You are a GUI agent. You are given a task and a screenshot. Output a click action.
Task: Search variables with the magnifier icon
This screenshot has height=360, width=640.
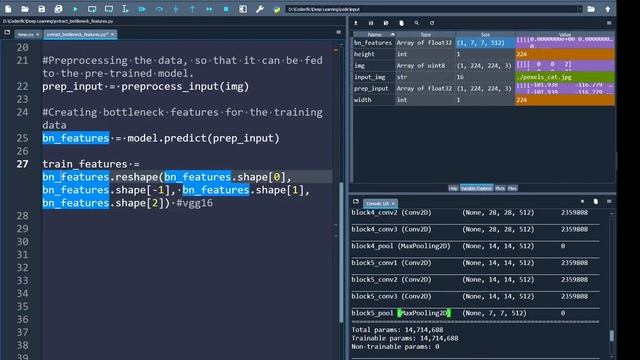[x=416, y=23]
